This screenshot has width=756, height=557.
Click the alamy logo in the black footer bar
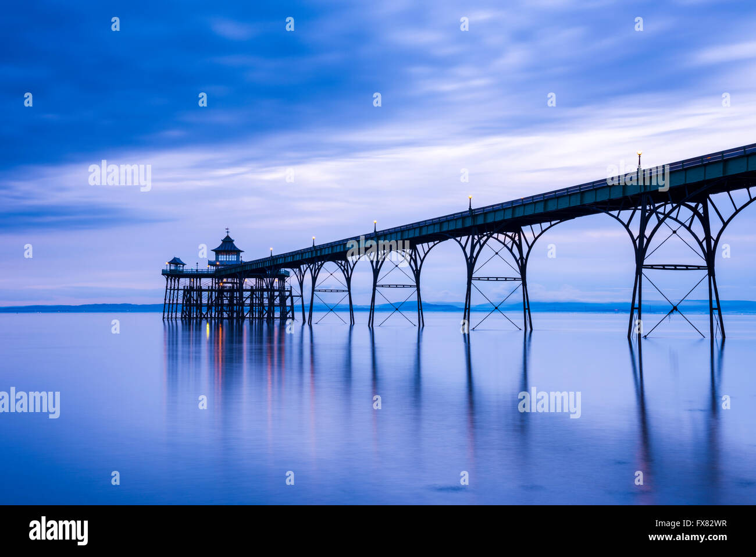point(58,531)
